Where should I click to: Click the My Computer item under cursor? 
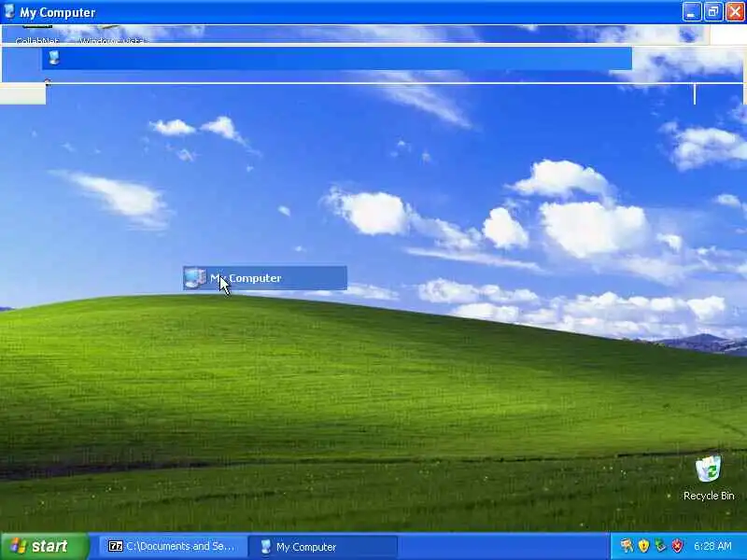[265, 278]
